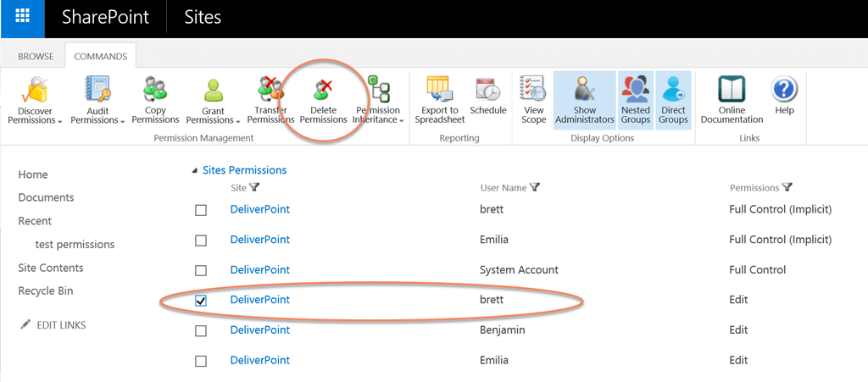
Task: Open DeliverPoint link in Benjamin row
Action: (260, 330)
